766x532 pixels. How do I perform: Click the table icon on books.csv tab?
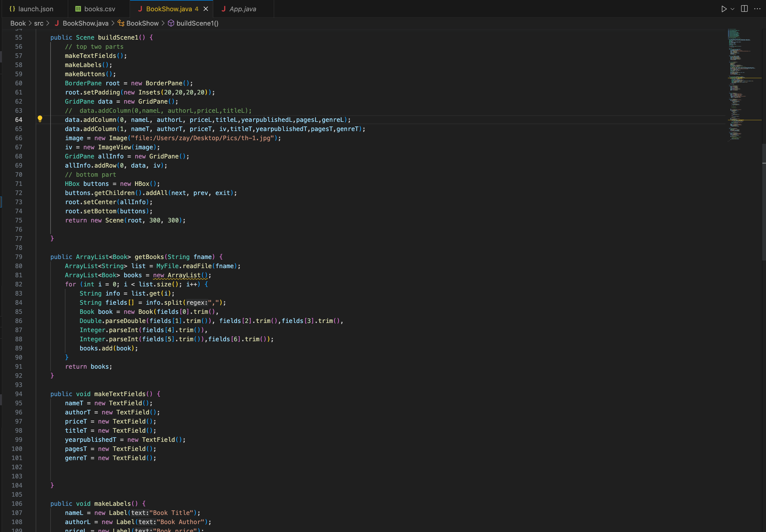pos(78,9)
